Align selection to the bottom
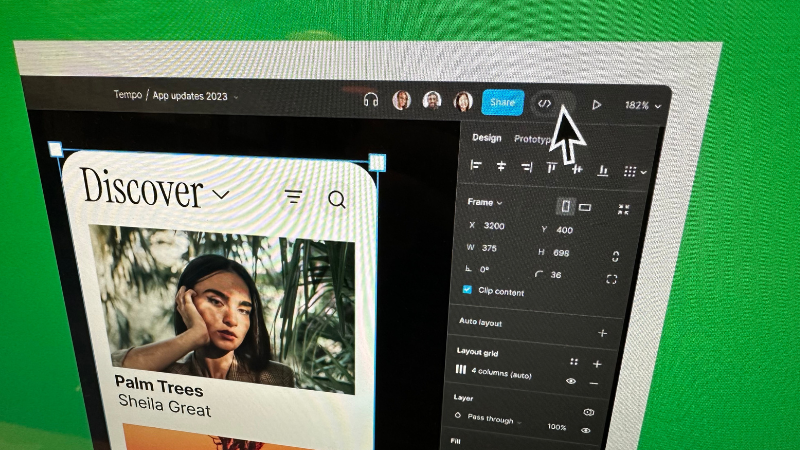Image resolution: width=800 pixels, height=450 pixels. click(603, 170)
